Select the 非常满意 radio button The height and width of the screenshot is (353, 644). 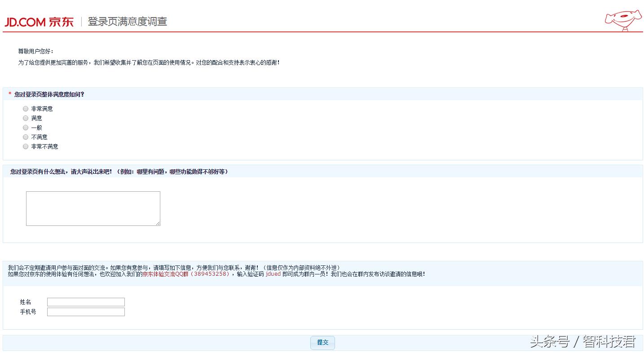pyautogui.click(x=26, y=109)
